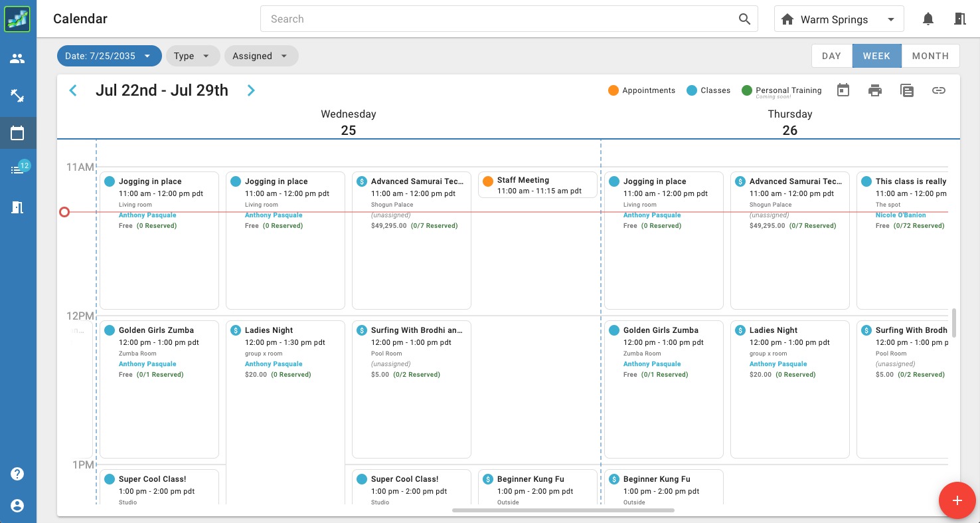Open the Warm Springs location dropdown
980x523 pixels.
[x=839, y=19]
